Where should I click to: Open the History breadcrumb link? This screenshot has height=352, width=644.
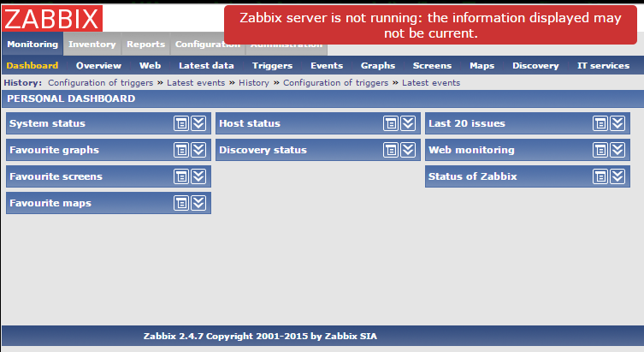pyautogui.click(x=254, y=83)
